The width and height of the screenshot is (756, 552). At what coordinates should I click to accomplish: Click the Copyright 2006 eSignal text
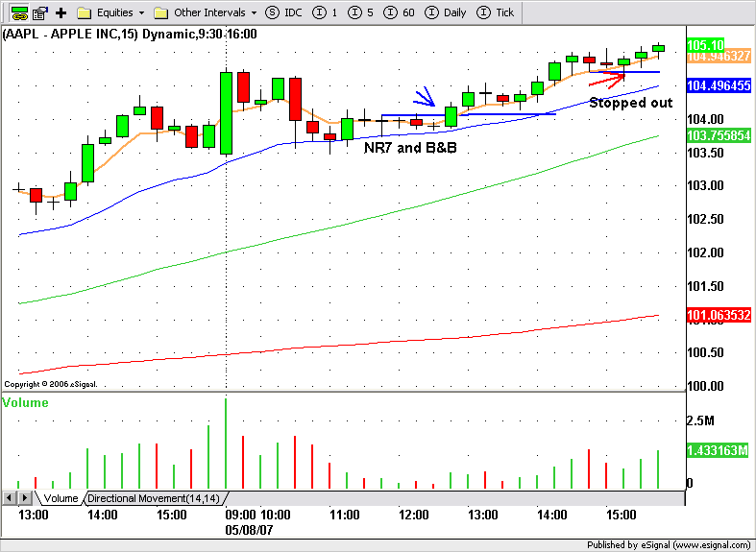51,384
